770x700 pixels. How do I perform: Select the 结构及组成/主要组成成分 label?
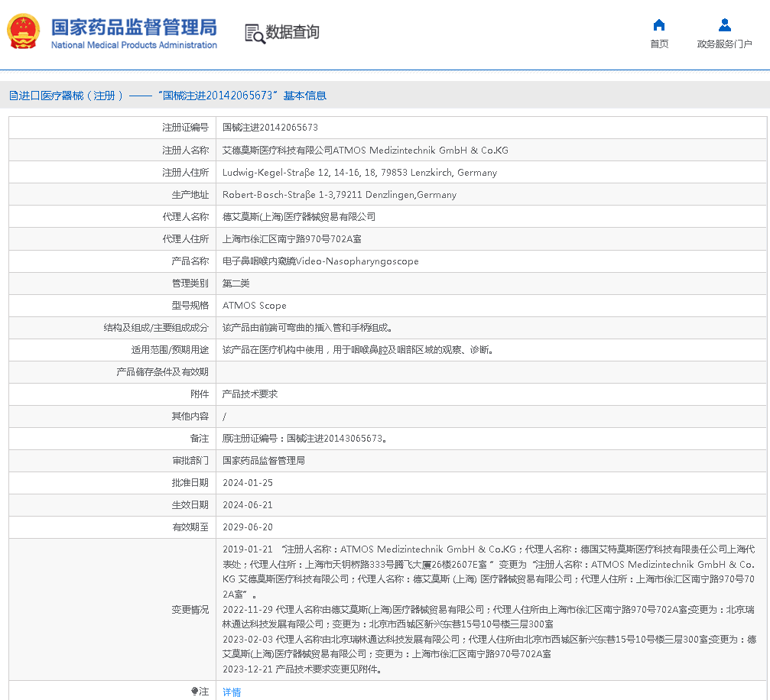pyautogui.click(x=156, y=327)
